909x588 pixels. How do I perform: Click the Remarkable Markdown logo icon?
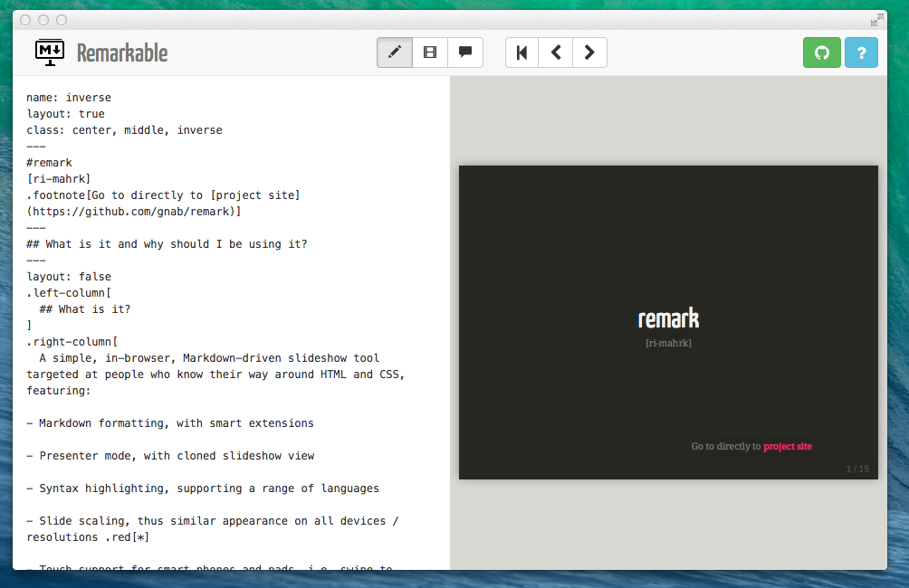coord(50,52)
